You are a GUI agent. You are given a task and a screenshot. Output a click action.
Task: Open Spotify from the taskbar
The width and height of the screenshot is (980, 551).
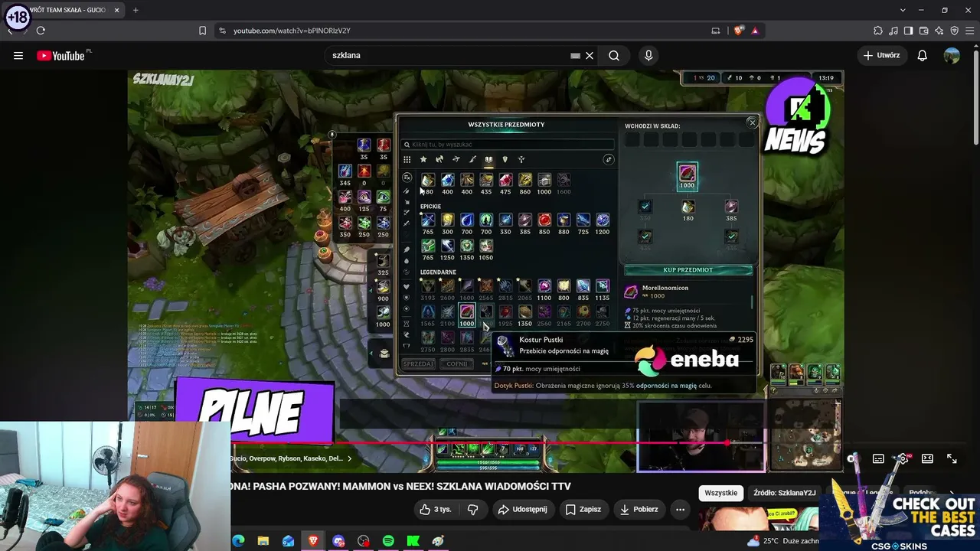point(388,541)
